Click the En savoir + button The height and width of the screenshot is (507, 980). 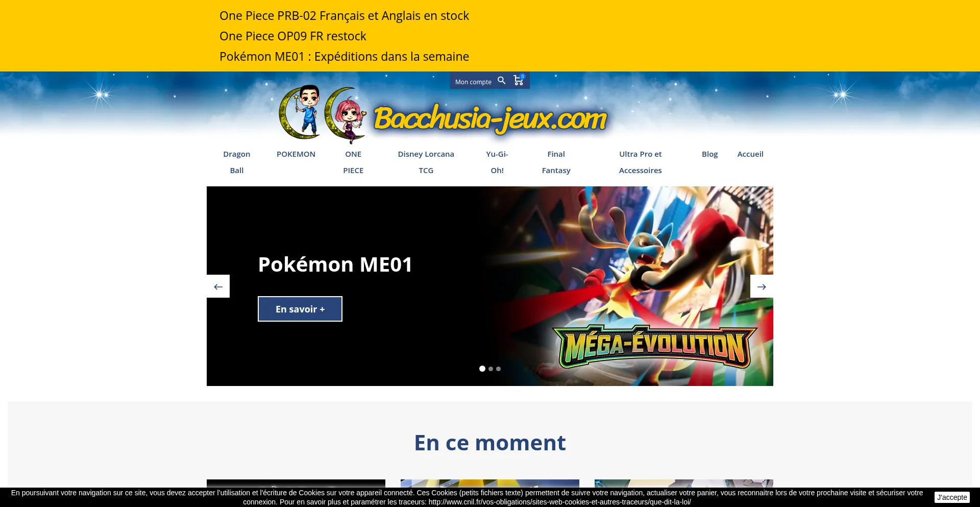click(x=300, y=309)
